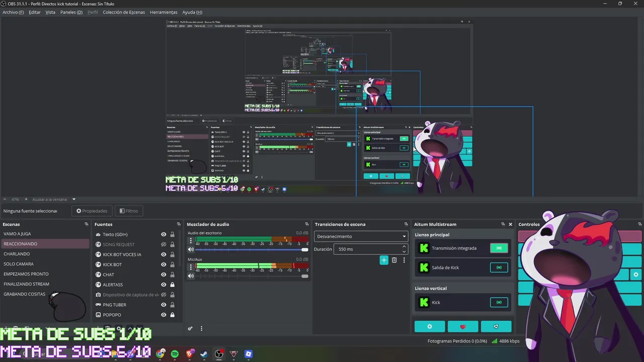Screen dimensions: 644x362
Task: Open transition properties three-dot menu
Action: point(404,260)
